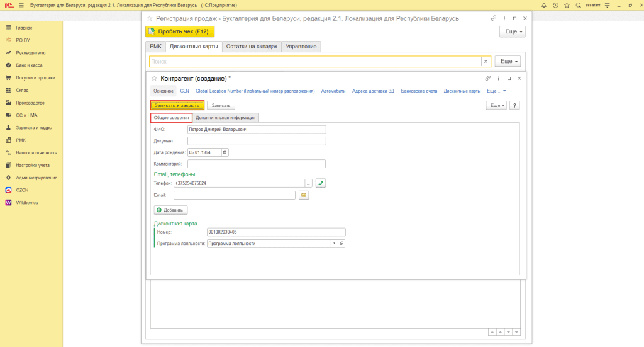Viewport: 644px width, 347px height.
Task: Move down one row arrow button
Action: pyautogui.click(x=508, y=332)
